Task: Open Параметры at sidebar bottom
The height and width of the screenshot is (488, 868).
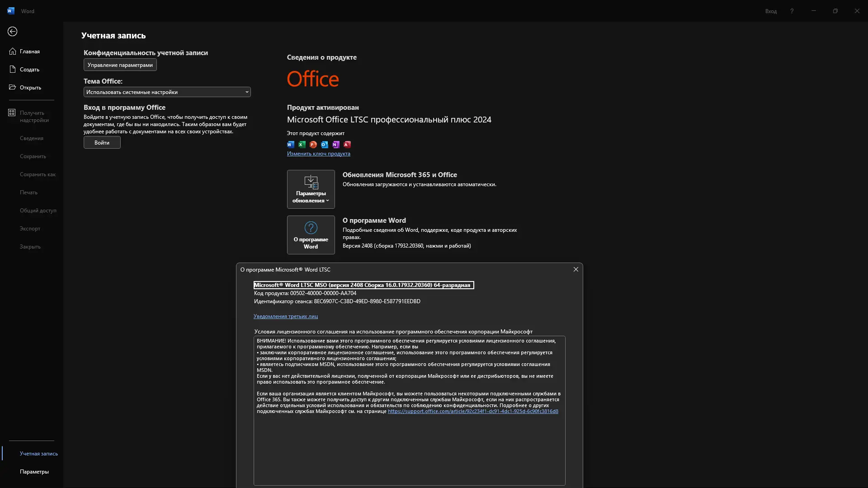Action: pyautogui.click(x=34, y=472)
